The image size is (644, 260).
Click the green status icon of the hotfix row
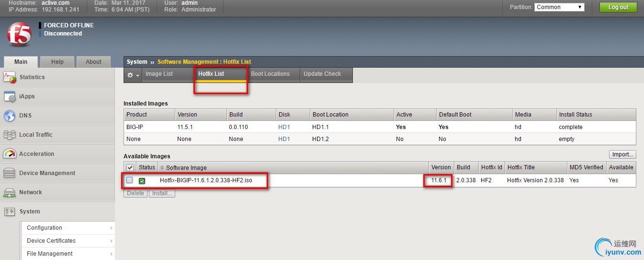click(142, 181)
